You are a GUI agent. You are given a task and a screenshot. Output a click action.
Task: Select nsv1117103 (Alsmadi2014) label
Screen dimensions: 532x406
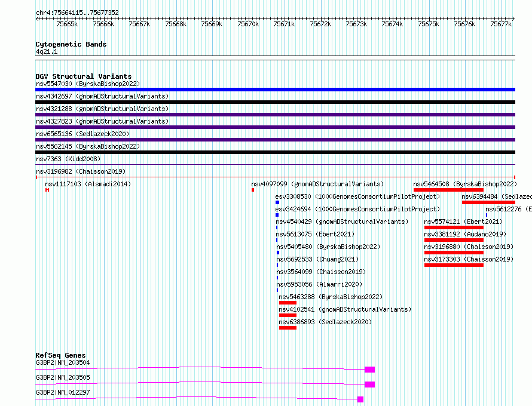(88, 184)
